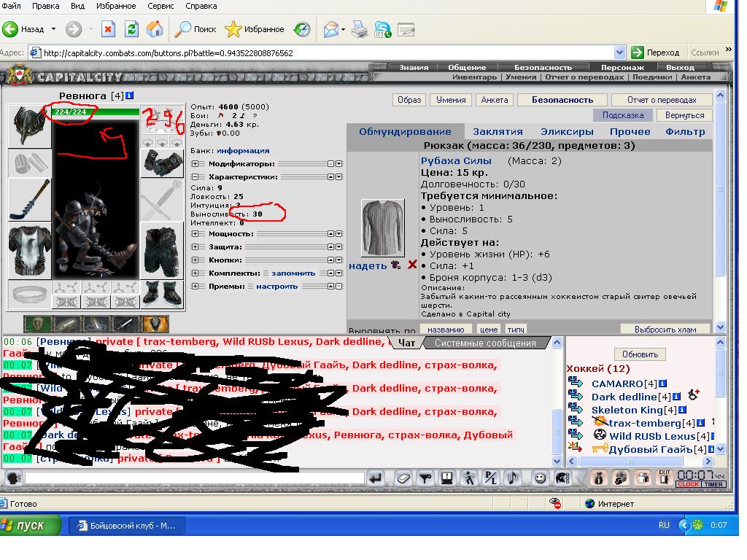747x560 pixels.
Task: Switch to the Прочее tab
Action: point(630,131)
